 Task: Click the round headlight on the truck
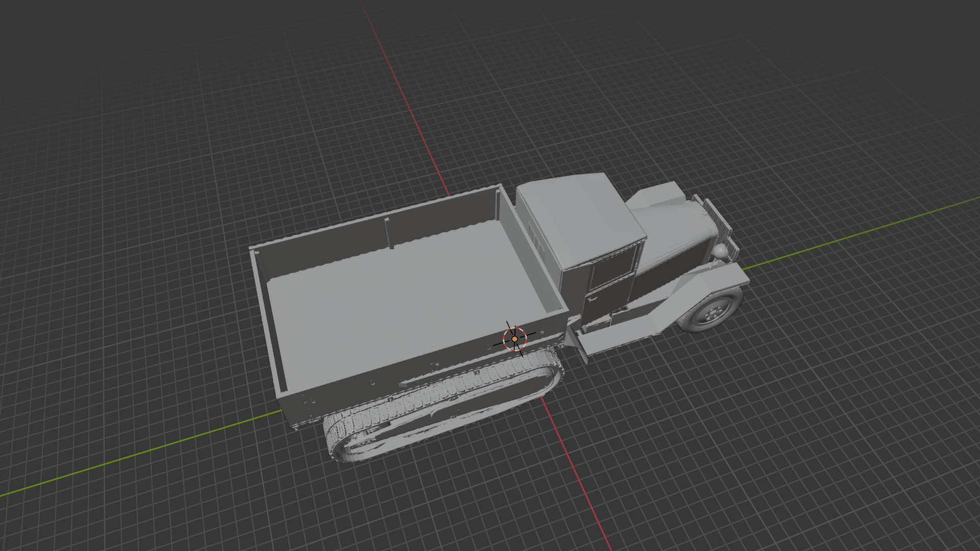point(720,252)
